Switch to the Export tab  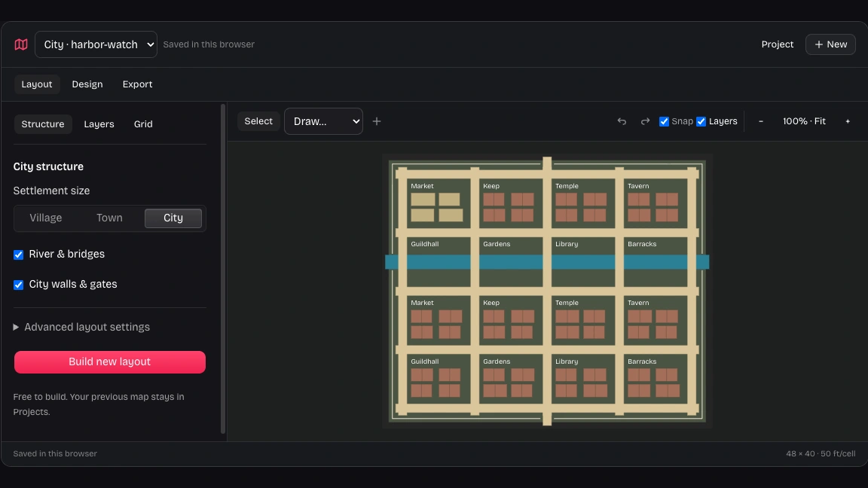(137, 84)
